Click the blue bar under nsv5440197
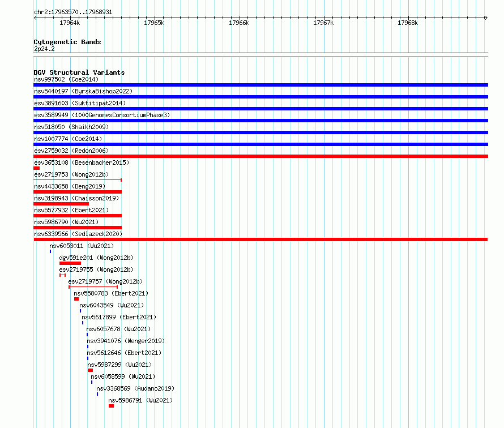 point(260,97)
